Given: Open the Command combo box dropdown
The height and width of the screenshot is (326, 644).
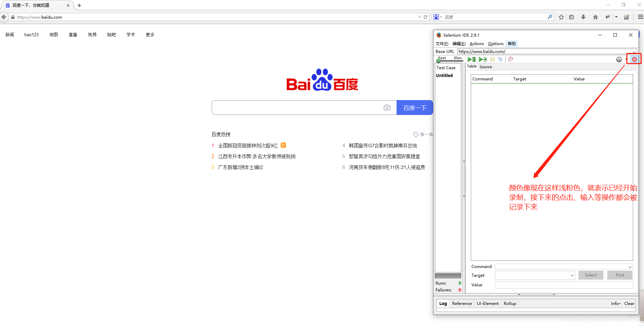Looking at the screenshot, I should (x=630, y=267).
